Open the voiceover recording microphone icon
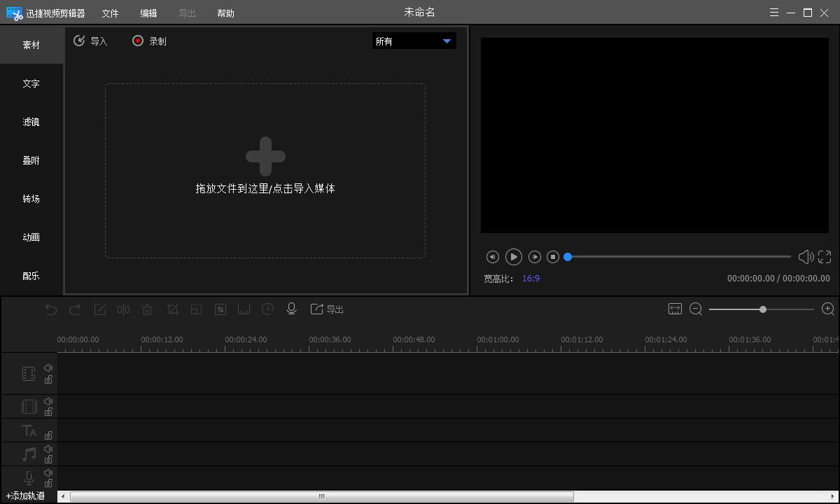The height and width of the screenshot is (504, 840). pos(291,309)
